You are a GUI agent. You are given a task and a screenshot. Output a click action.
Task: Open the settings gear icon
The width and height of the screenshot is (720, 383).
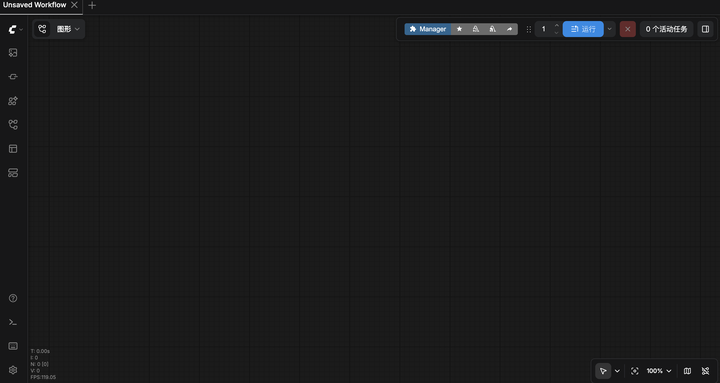(x=13, y=370)
